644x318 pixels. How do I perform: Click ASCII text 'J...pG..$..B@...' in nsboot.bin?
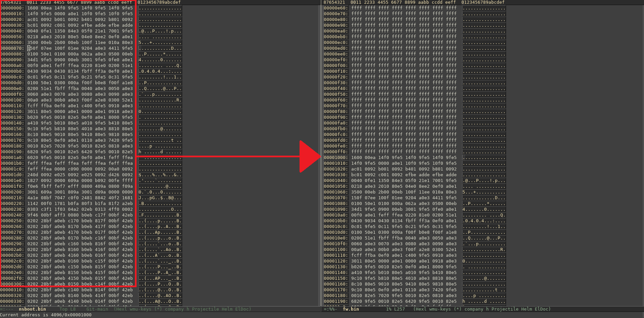160,198
